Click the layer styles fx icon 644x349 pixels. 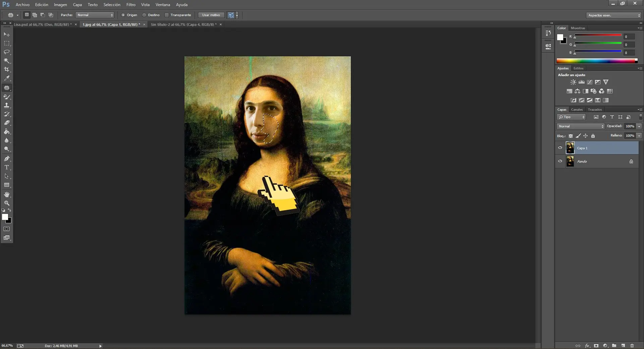pos(587,346)
